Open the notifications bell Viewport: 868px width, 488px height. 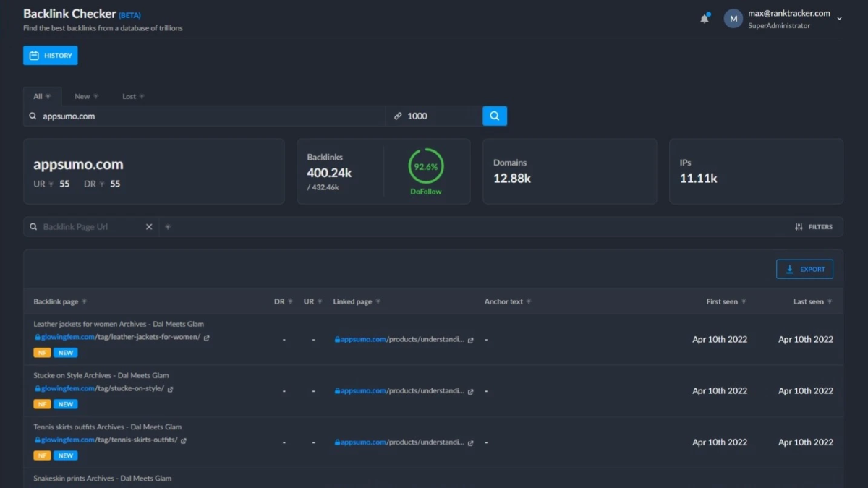[705, 19]
